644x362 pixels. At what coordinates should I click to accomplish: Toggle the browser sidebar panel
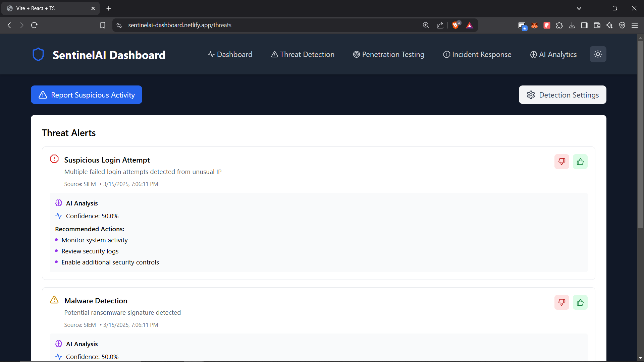(584, 25)
